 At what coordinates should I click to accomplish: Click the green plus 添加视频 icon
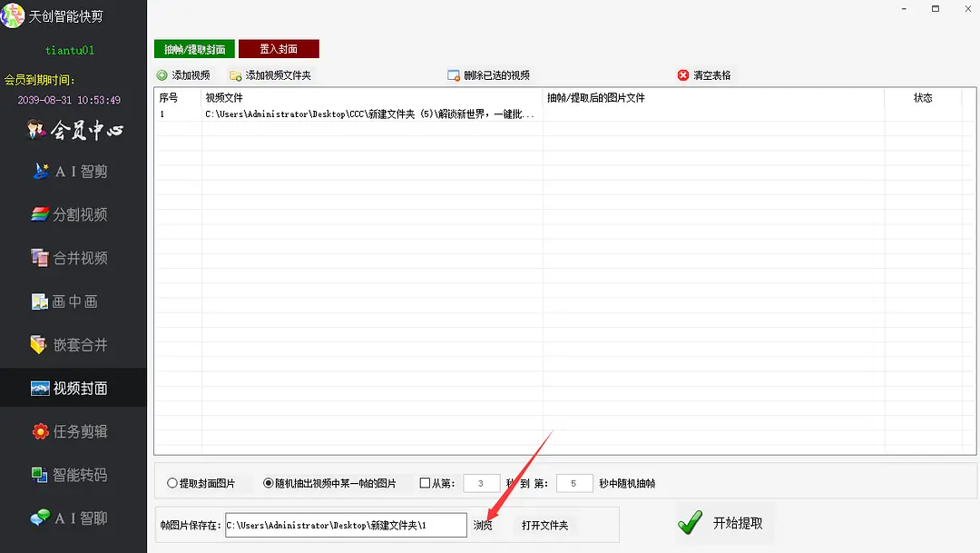point(162,75)
